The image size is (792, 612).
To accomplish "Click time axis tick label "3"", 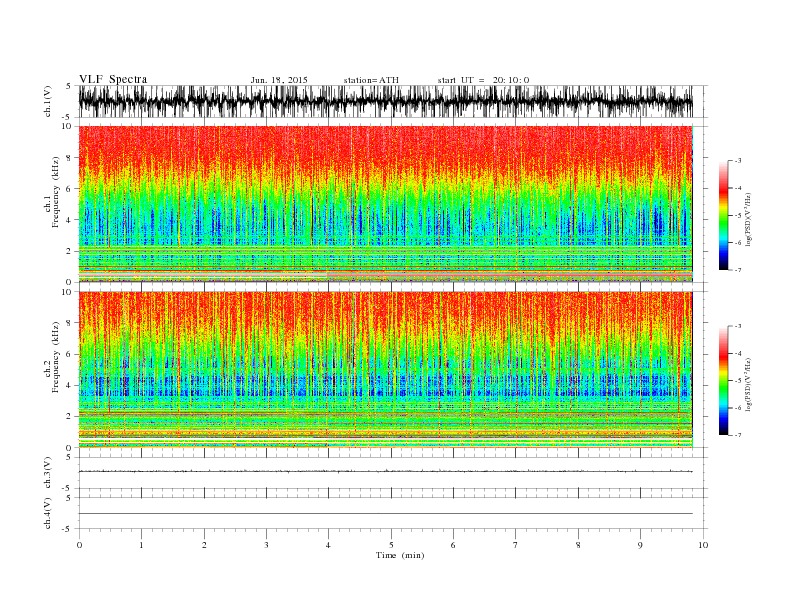I will (x=266, y=545).
